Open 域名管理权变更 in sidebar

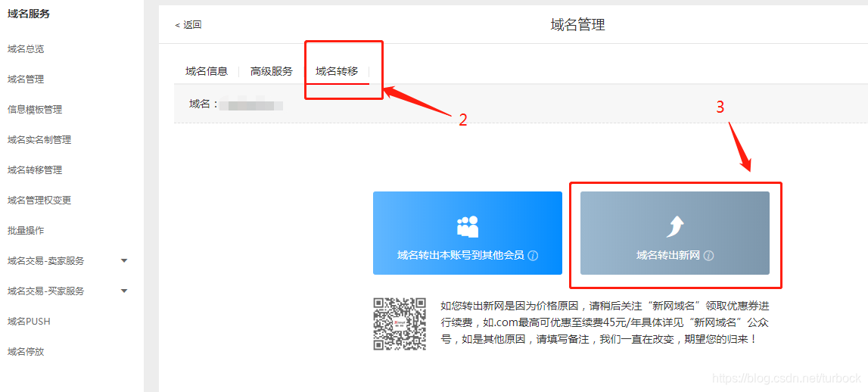point(39,200)
